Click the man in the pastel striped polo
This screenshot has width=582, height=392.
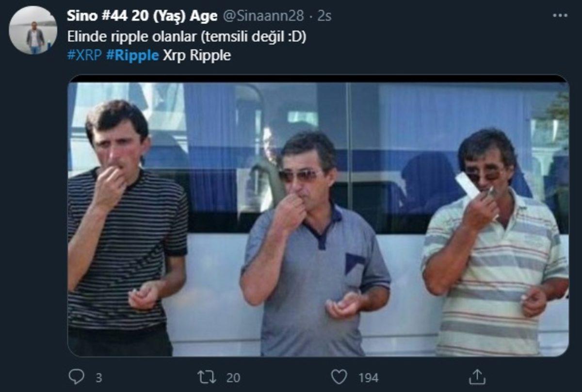click(495, 262)
